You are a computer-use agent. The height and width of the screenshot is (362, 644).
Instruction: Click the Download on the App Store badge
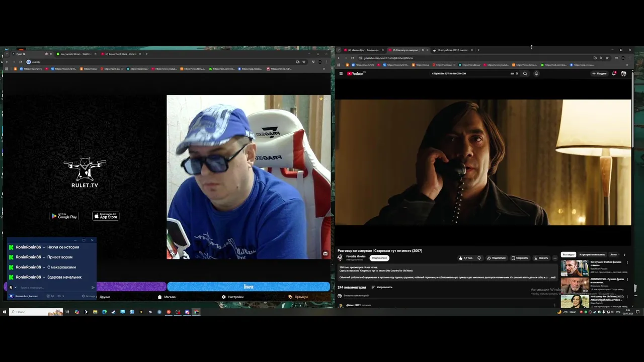tap(106, 216)
